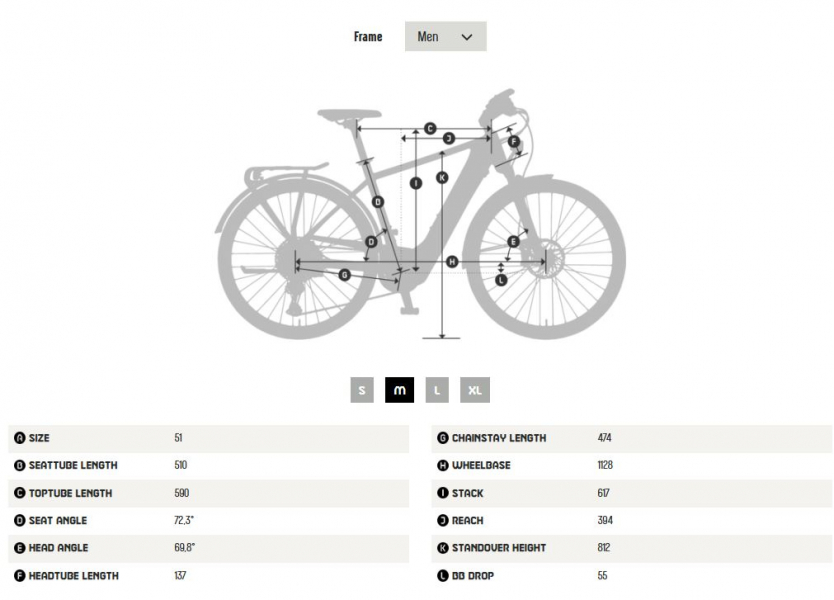
Task: Click the H wheelbase marker on the diagram
Action: coord(451,261)
